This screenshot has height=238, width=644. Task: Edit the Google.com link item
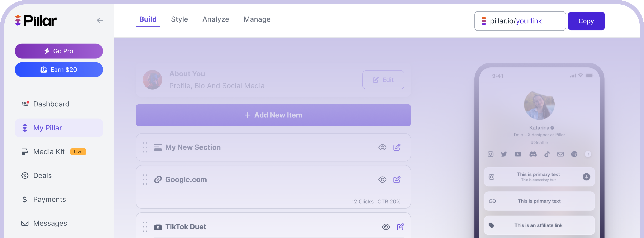(x=397, y=180)
